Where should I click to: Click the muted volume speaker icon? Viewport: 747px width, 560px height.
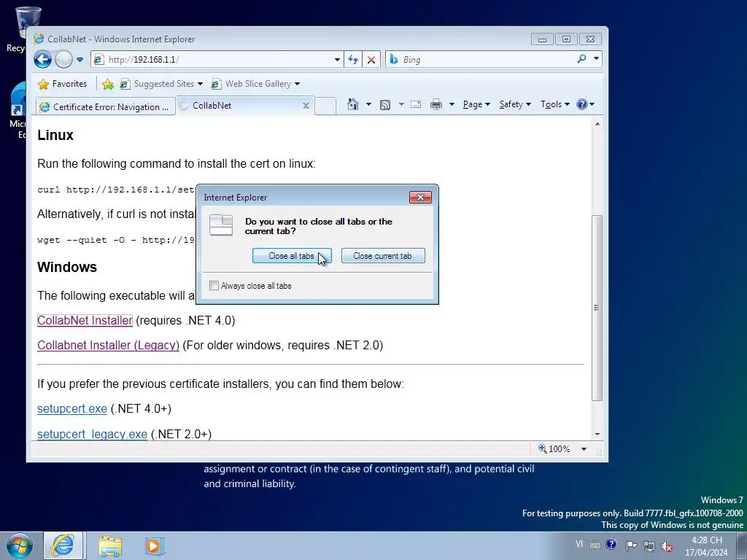click(667, 547)
